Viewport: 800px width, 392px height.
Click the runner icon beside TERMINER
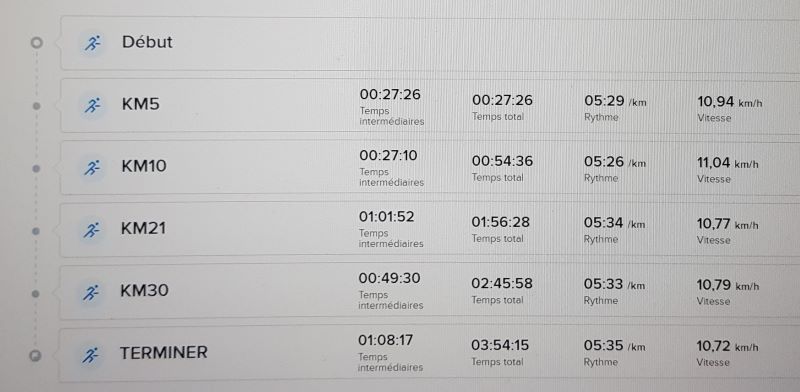91,355
